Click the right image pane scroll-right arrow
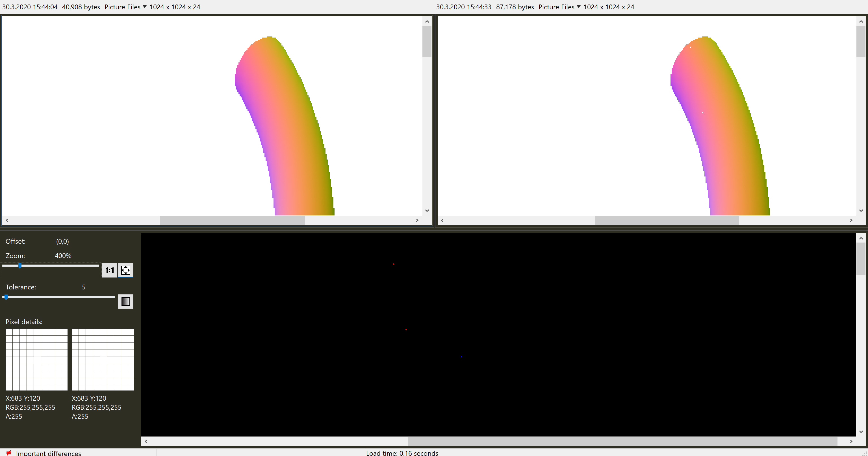Screen dimensions: 868x456 click(x=851, y=220)
